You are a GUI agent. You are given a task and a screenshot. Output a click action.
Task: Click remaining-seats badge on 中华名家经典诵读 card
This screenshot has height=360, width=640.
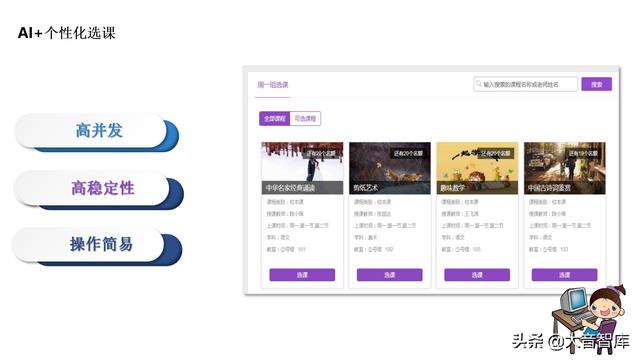pyautogui.click(x=321, y=153)
